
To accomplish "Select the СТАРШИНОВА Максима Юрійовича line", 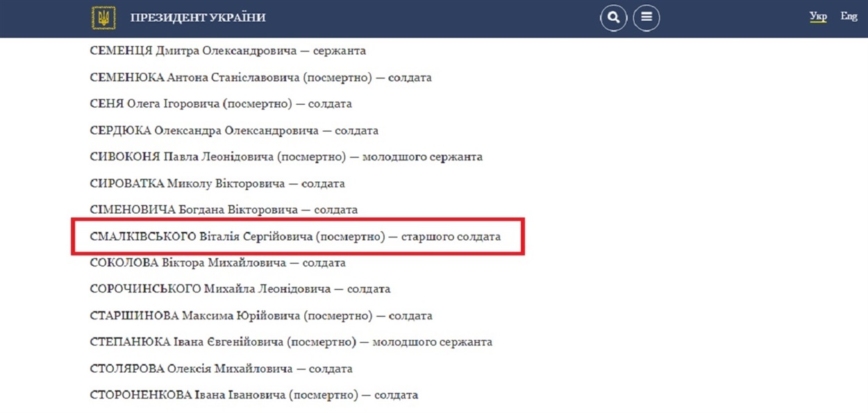I will tap(260, 315).
